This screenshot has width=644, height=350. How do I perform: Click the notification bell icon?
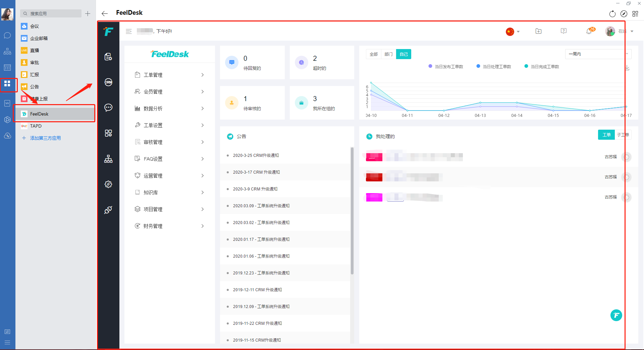point(589,31)
